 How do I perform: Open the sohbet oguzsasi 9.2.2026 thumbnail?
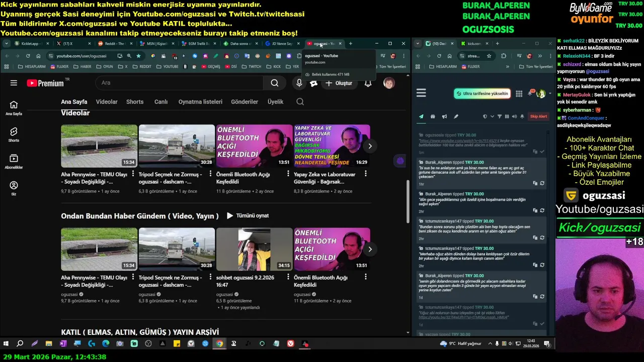(254, 249)
